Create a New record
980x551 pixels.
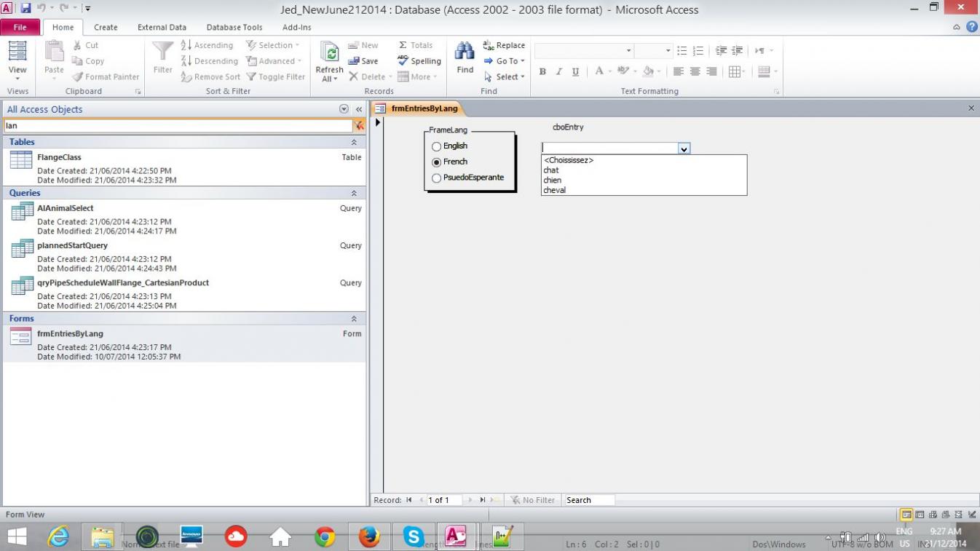363,45
